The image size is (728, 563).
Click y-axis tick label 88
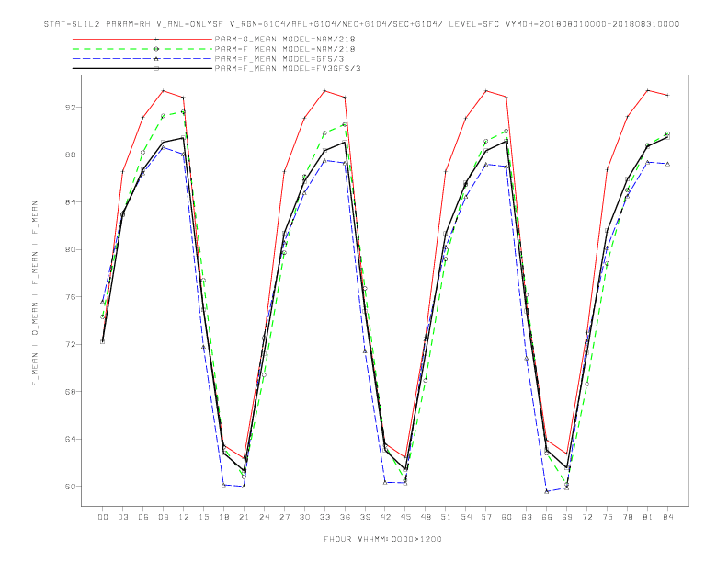point(70,155)
